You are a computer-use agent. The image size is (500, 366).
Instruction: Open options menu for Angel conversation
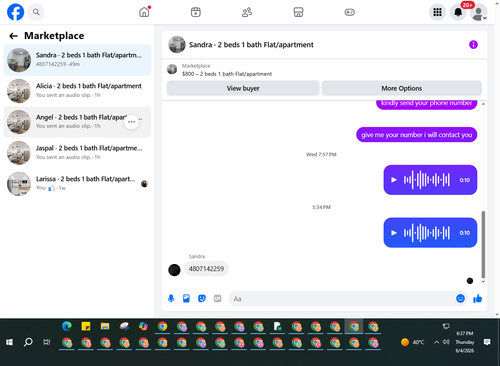pyautogui.click(x=132, y=122)
